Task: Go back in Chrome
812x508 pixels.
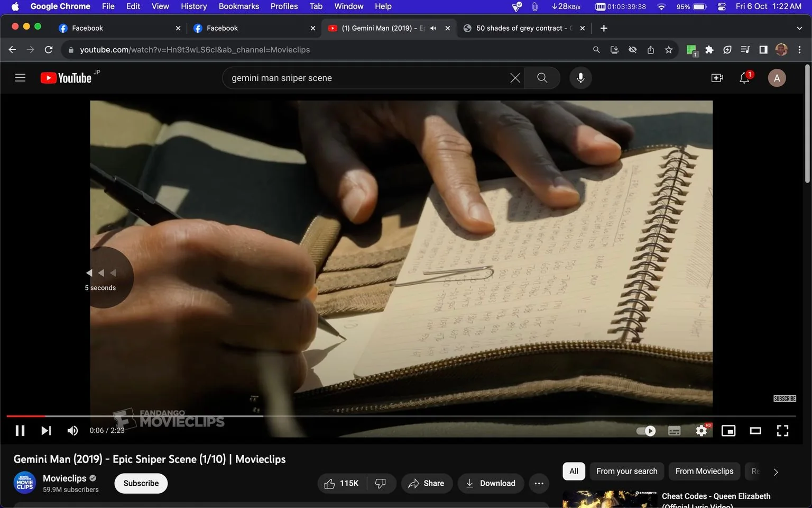Action: pos(13,50)
